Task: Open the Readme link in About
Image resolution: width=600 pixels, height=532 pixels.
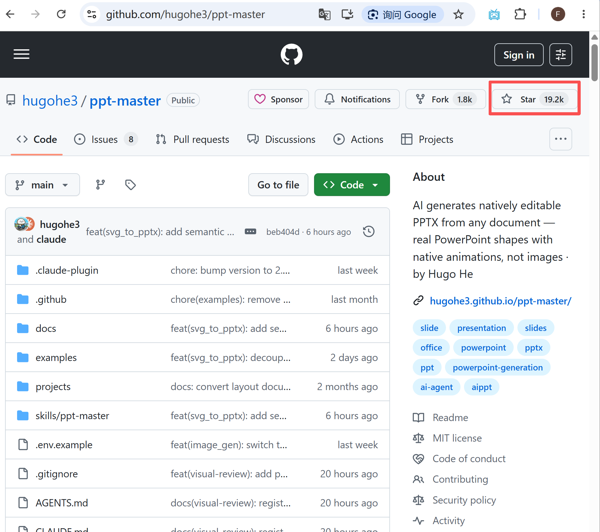Action: pos(440,418)
